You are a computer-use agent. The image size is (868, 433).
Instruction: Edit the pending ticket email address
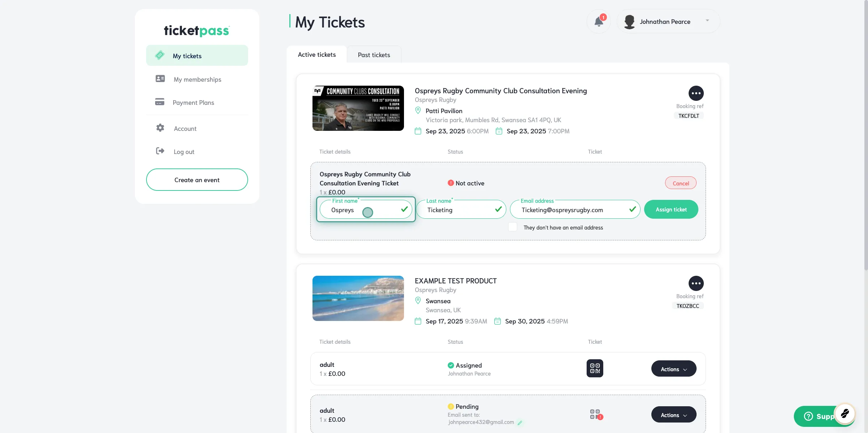(x=520, y=423)
